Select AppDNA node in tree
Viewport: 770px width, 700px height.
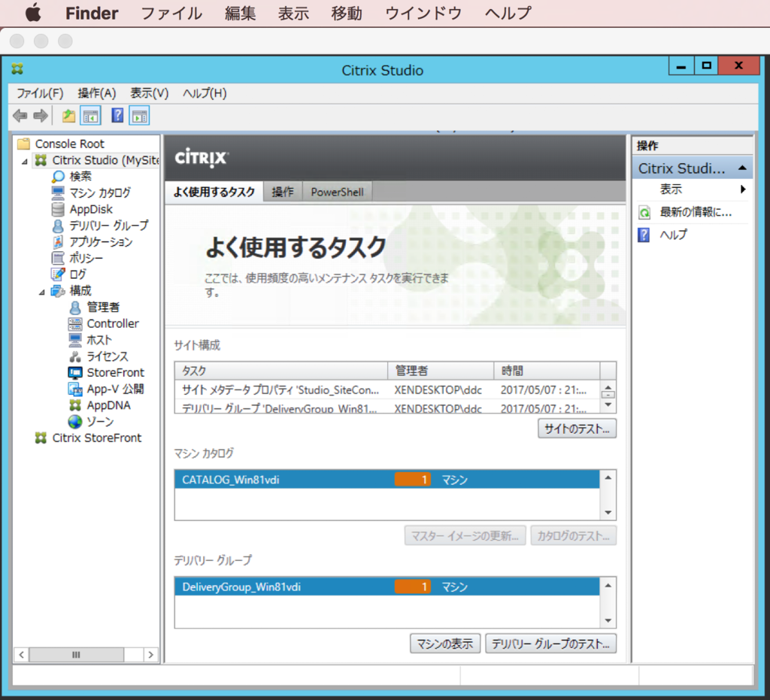coord(108,405)
